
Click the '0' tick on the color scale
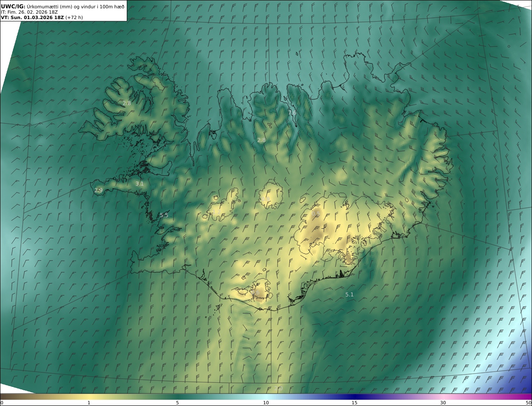tap(2, 403)
